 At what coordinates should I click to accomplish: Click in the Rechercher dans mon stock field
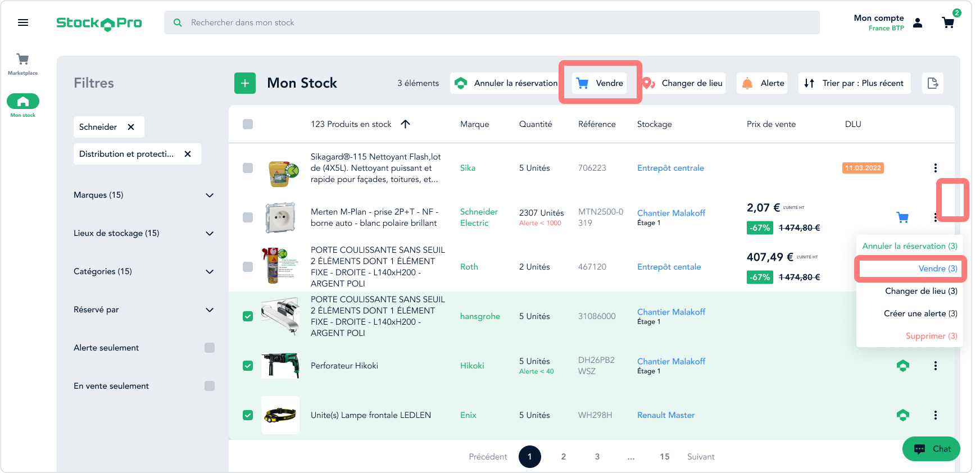492,22
